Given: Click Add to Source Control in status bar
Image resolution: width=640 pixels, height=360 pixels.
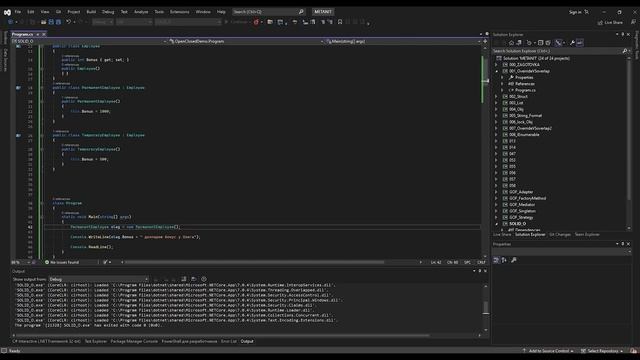Looking at the screenshot, I should (548, 351).
